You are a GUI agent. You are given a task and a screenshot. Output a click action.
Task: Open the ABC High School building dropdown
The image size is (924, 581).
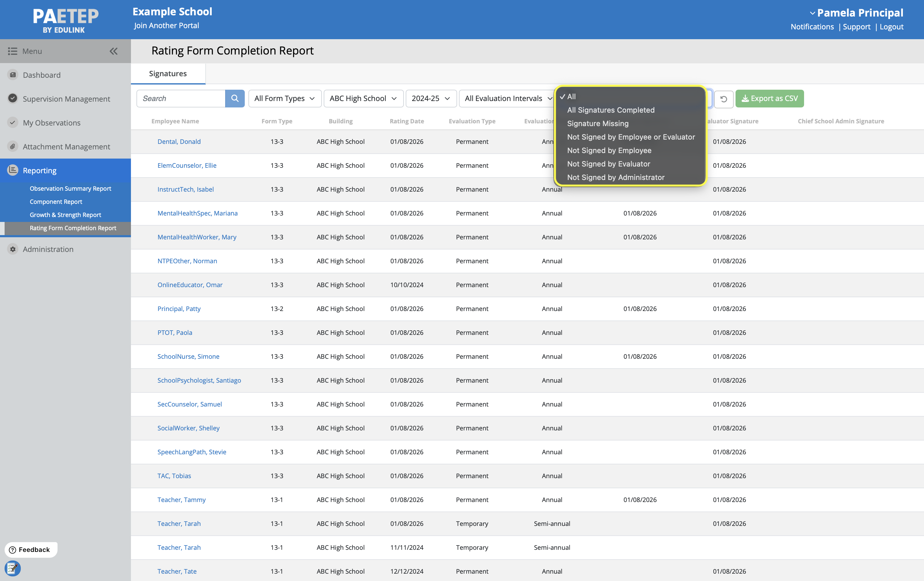[363, 98]
